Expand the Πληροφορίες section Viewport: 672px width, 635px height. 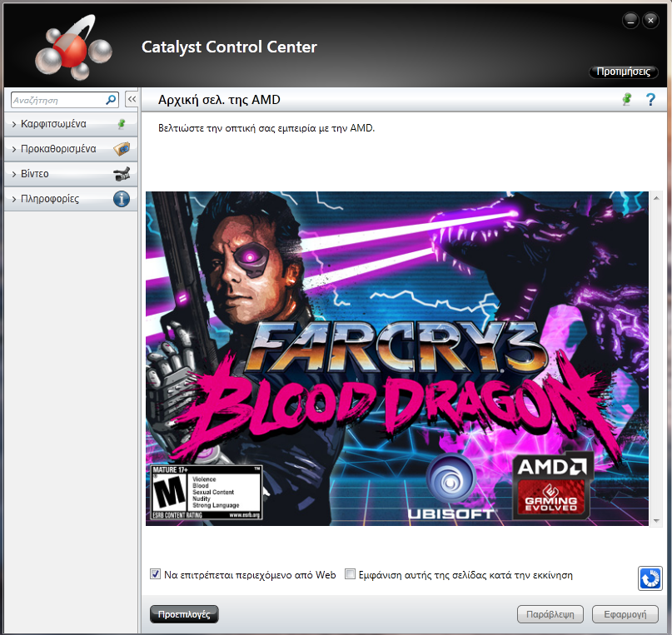coord(71,199)
